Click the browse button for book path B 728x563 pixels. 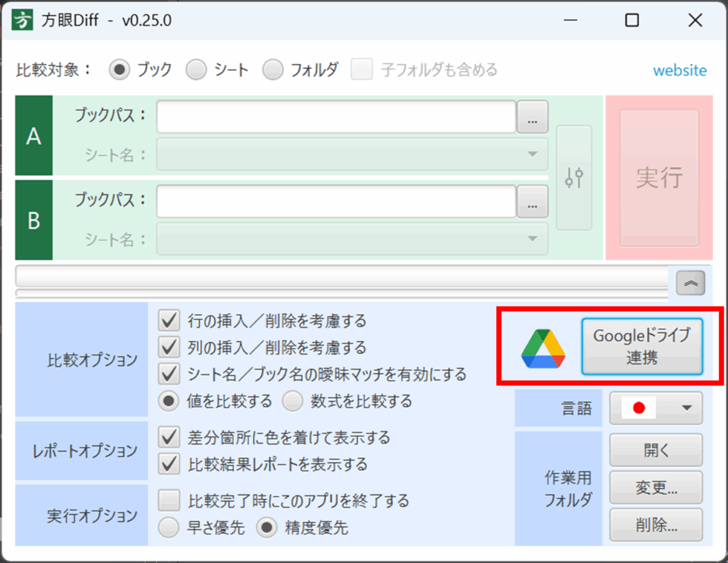click(x=532, y=203)
